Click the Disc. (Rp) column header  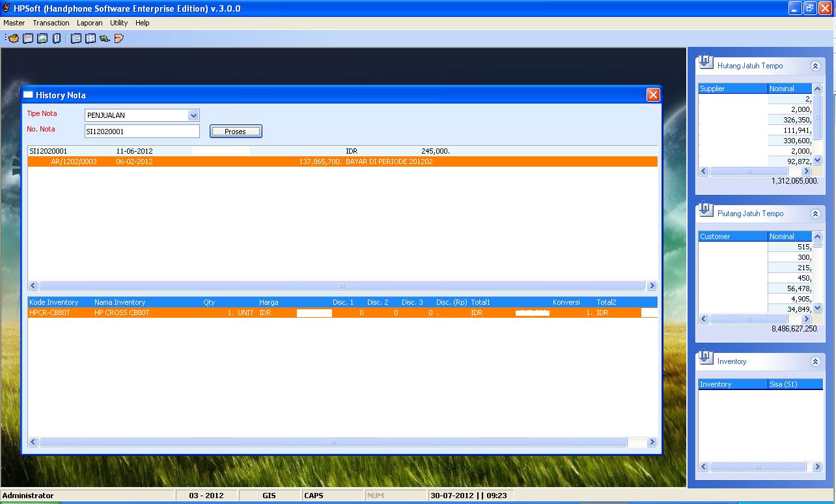pos(452,302)
